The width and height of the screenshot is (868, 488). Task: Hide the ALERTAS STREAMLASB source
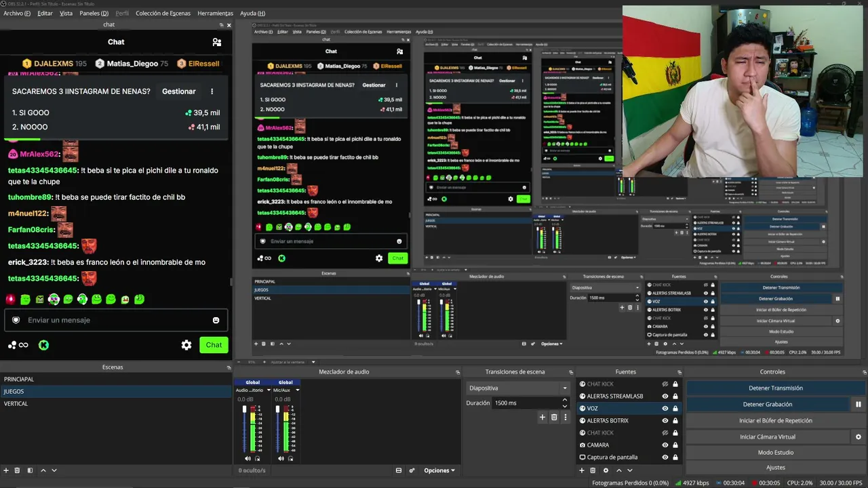[665, 396]
